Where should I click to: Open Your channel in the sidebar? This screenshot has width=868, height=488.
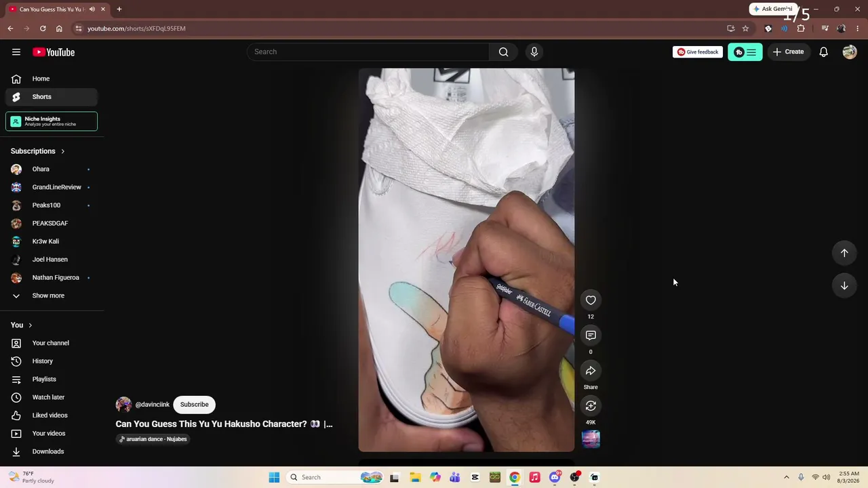tap(52, 343)
